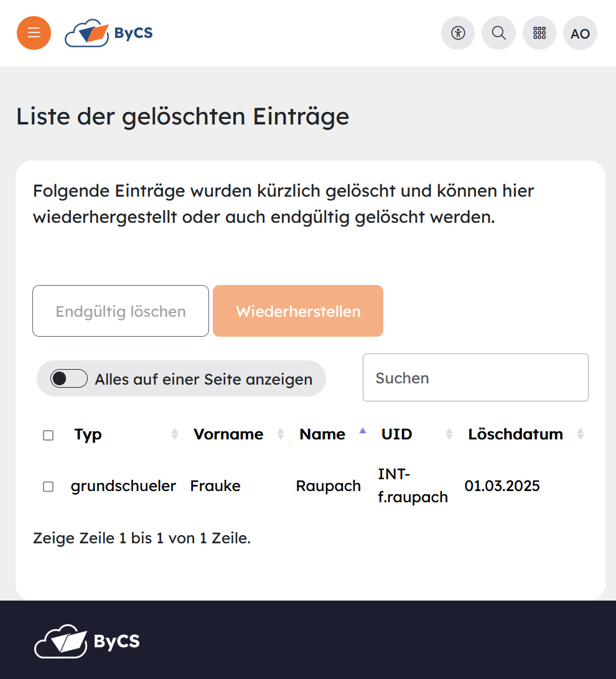Select the checkbox for Frauke Raupach row

tap(48, 486)
